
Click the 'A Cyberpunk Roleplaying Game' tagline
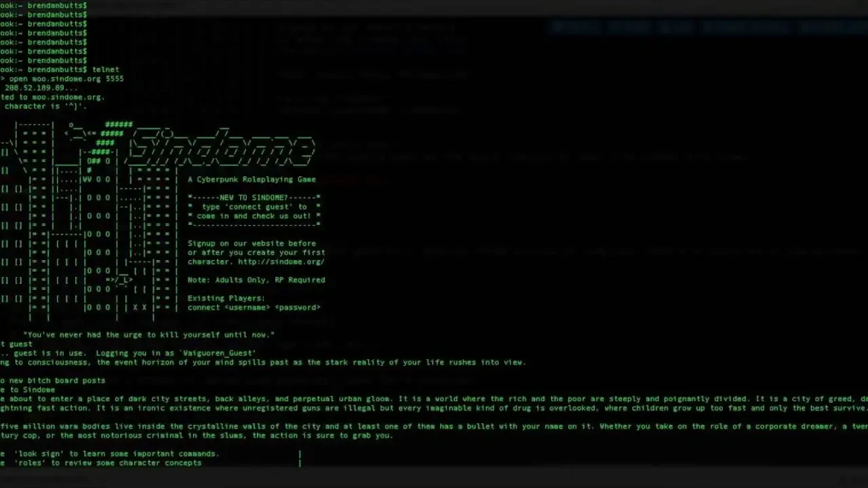coord(252,180)
